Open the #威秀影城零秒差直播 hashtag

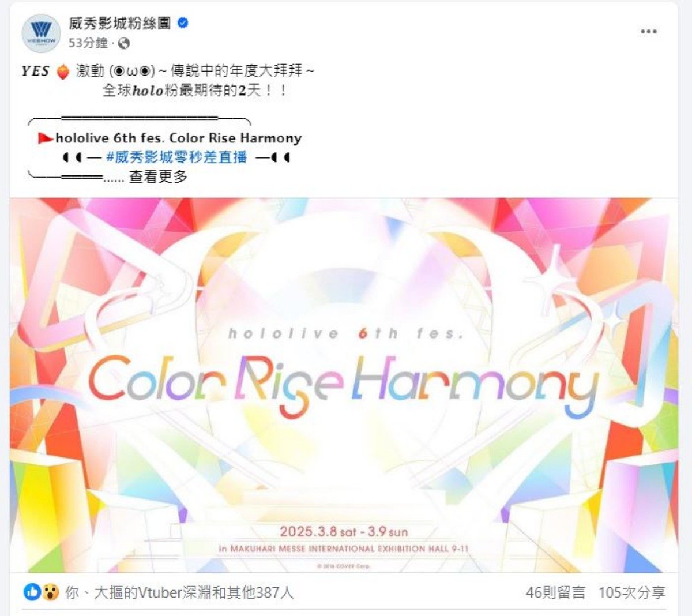click(x=176, y=157)
